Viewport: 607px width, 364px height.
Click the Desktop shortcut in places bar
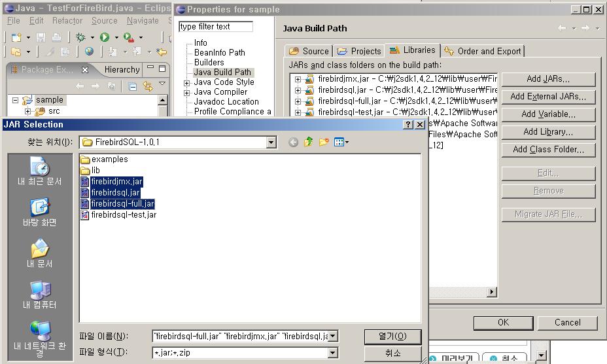pos(39,212)
